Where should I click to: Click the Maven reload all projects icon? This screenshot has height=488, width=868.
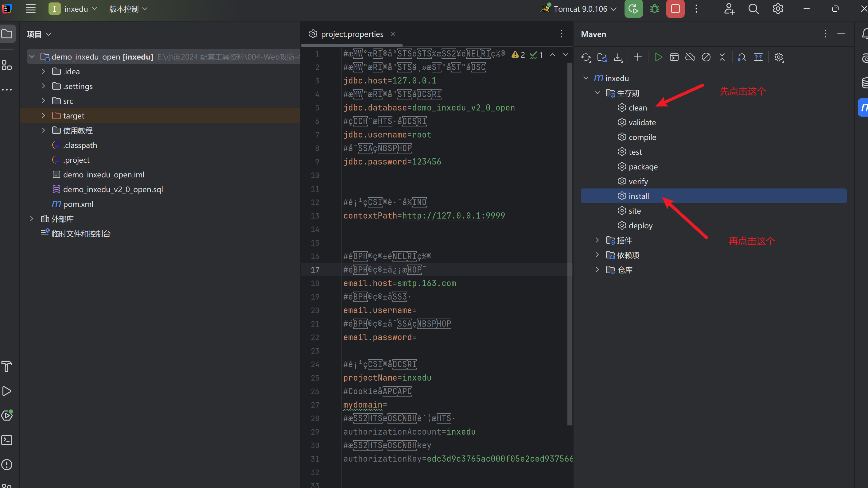(x=586, y=57)
